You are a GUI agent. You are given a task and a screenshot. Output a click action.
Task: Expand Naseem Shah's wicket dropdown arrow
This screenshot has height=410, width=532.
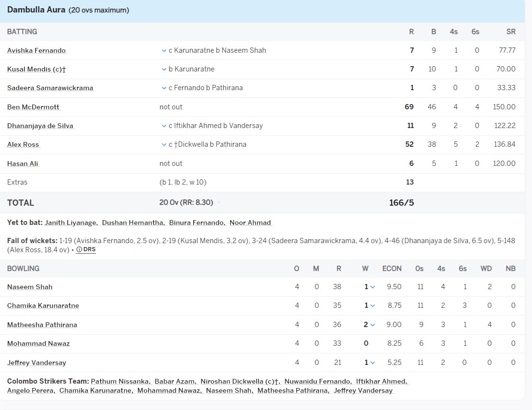[x=373, y=287]
